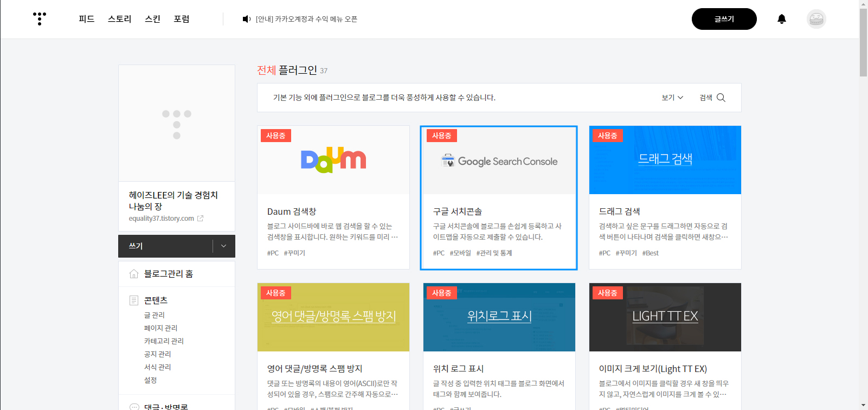Open the 보기 dropdown
This screenshot has width=868, height=410.
(x=672, y=98)
